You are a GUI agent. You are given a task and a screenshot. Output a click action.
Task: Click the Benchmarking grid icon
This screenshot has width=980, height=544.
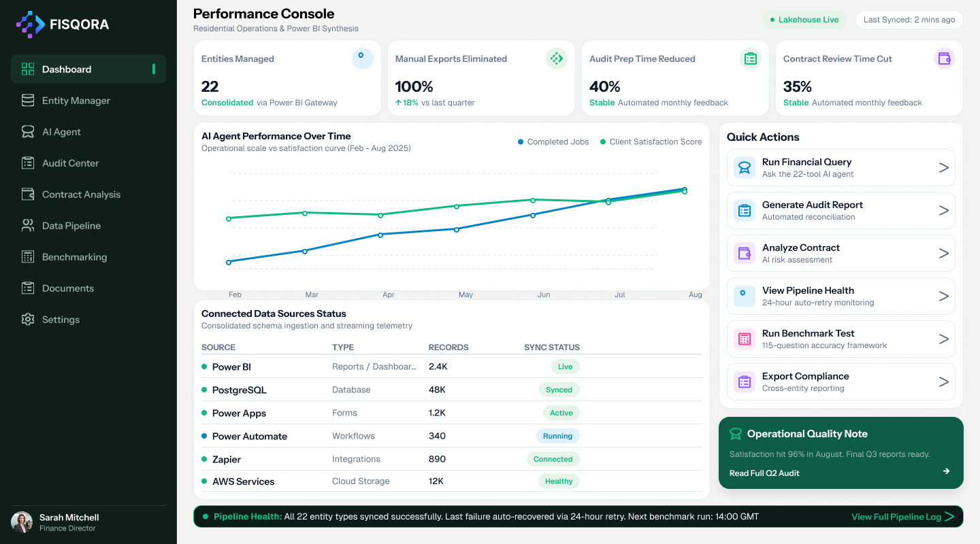pos(28,257)
